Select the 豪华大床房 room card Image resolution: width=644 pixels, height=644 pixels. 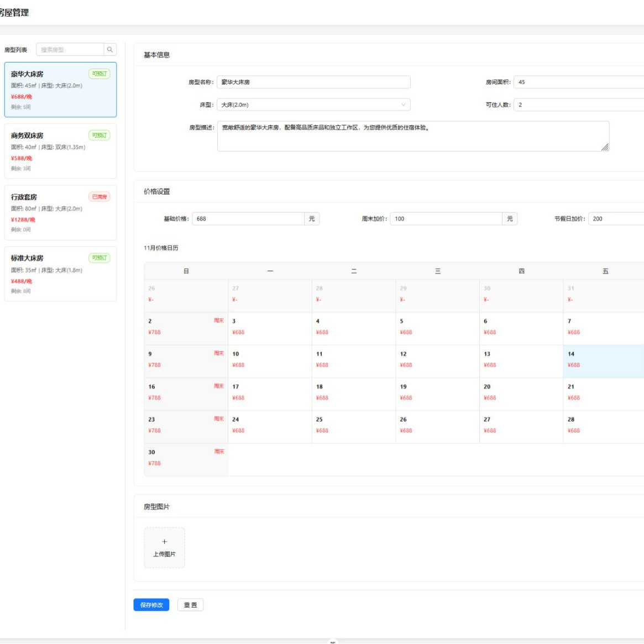point(60,90)
